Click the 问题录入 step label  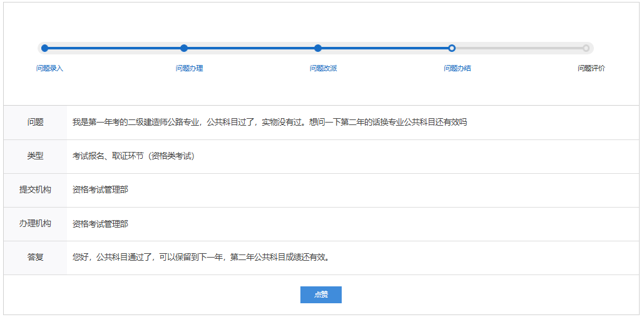point(49,68)
